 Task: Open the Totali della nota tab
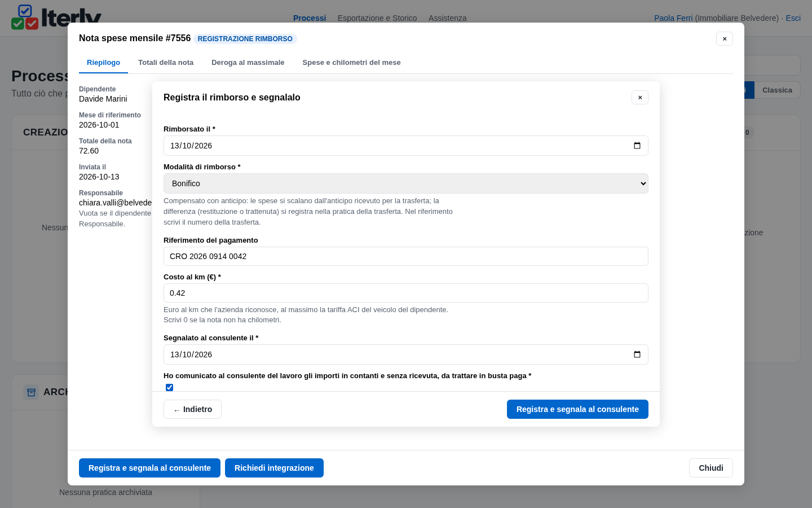pyautogui.click(x=166, y=63)
